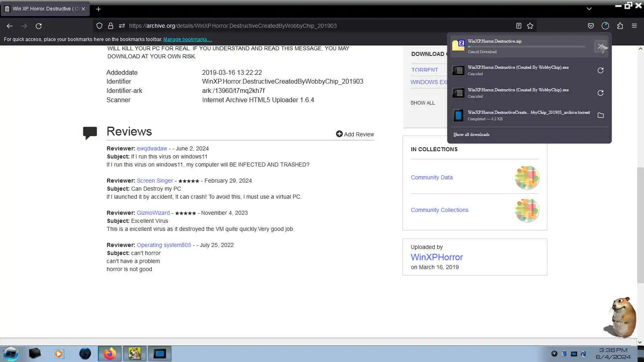Click Scanner value Internet Archive HTML5 Uploader
The image size is (644, 362).
pos(258,100)
